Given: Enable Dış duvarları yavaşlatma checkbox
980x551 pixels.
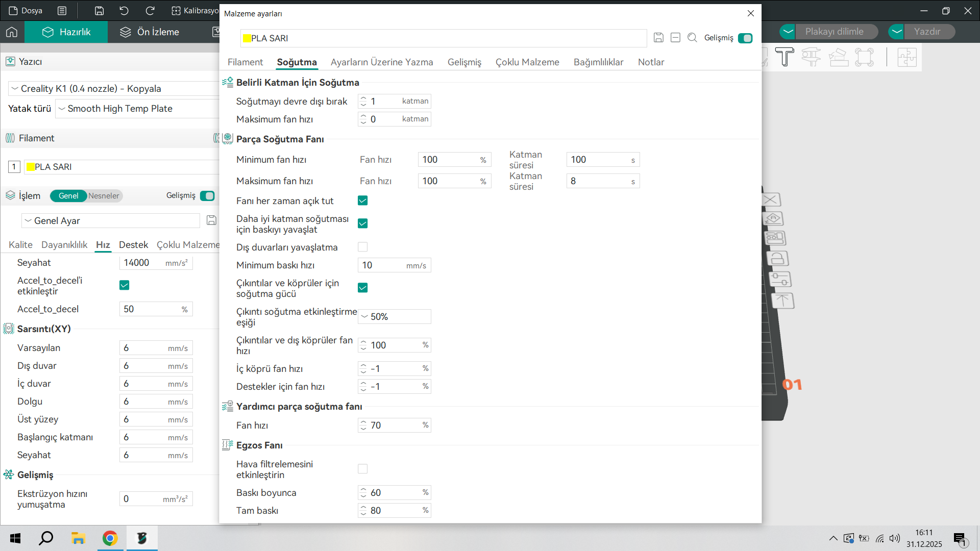Looking at the screenshot, I should (x=362, y=247).
